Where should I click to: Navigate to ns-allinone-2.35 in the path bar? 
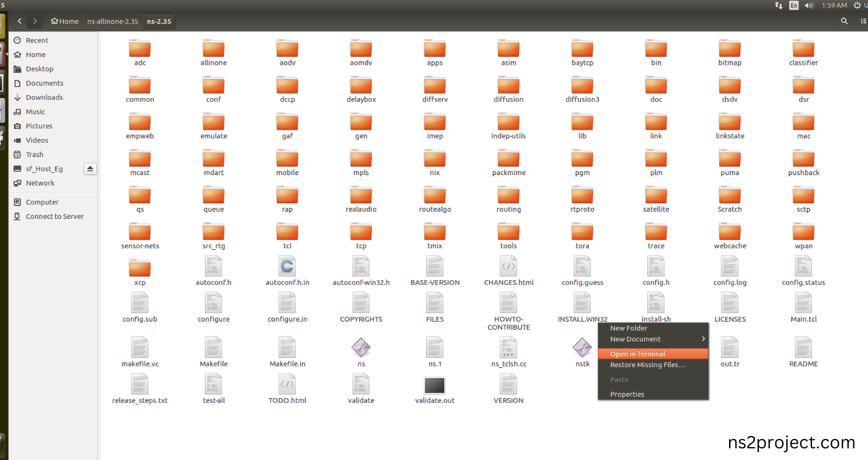tap(113, 21)
